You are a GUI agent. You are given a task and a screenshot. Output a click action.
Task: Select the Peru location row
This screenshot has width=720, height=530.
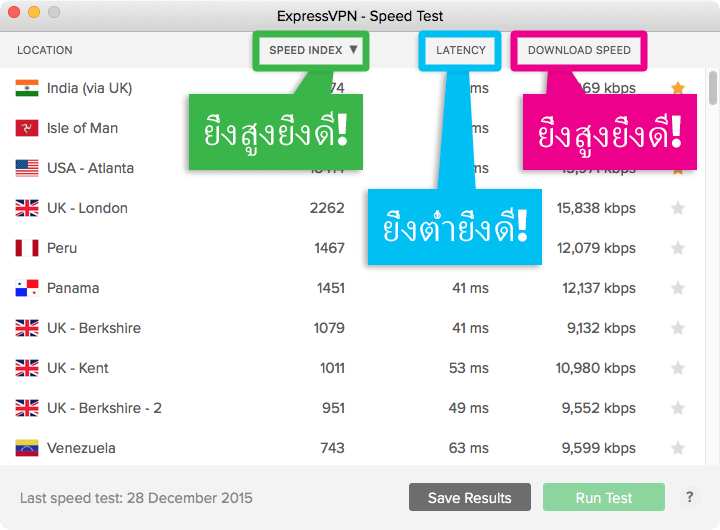(353, 248)
